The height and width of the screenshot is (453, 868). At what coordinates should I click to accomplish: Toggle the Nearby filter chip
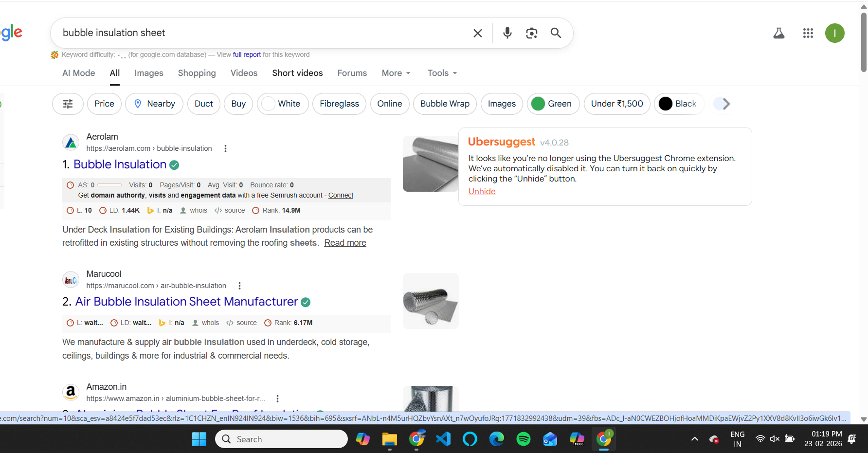pos(154,104)
